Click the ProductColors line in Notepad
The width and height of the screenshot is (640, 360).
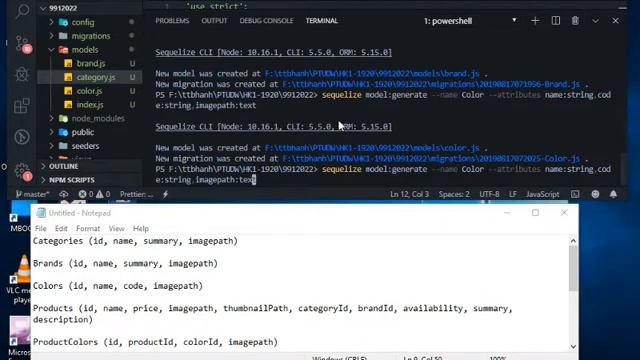[155, 342]
